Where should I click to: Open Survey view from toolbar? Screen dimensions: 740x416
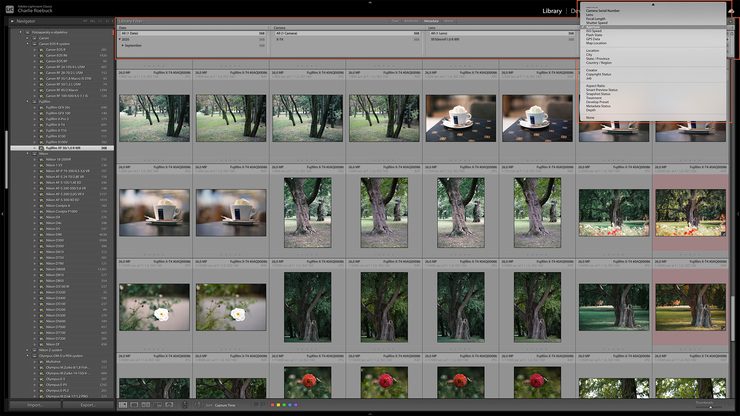(158, 405)
